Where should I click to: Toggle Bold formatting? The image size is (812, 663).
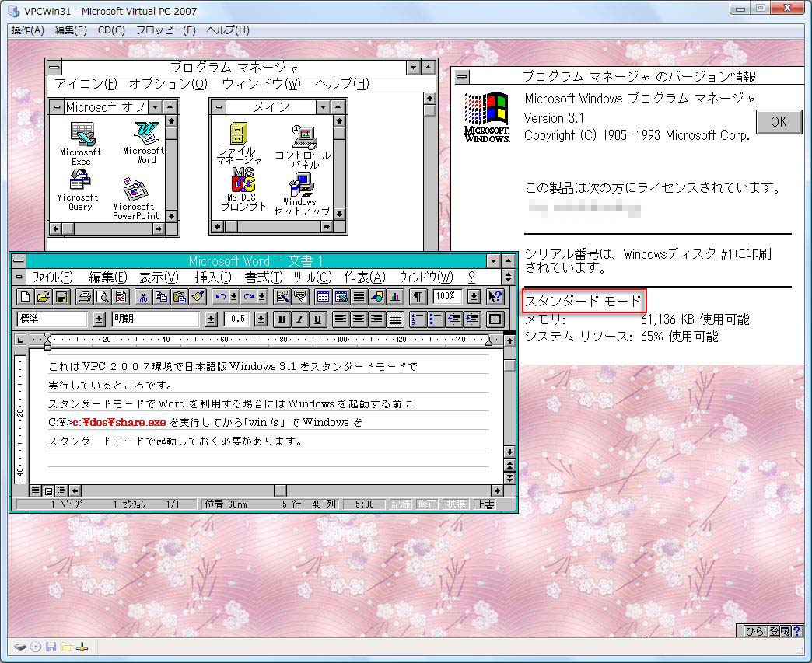point(282,319)
